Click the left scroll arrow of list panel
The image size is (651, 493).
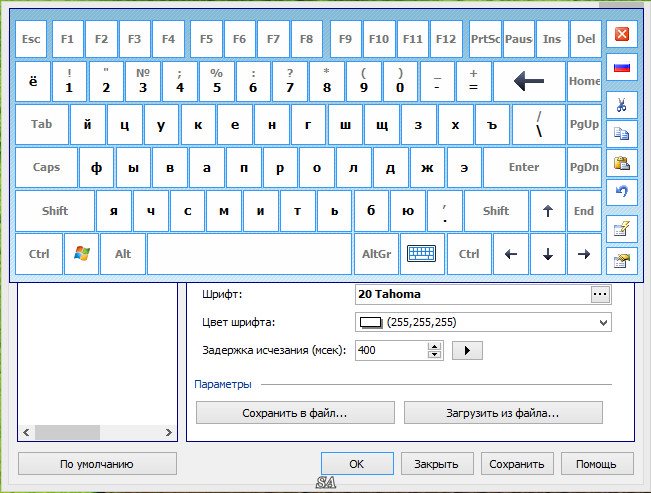tap(27, 432)
